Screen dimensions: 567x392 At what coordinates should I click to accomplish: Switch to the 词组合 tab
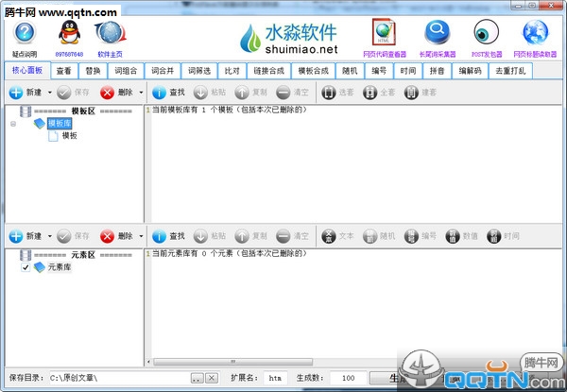coord(126,71)
